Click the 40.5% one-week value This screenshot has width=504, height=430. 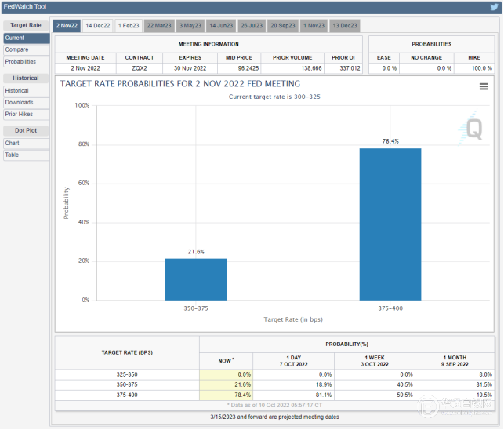[404, 385]
